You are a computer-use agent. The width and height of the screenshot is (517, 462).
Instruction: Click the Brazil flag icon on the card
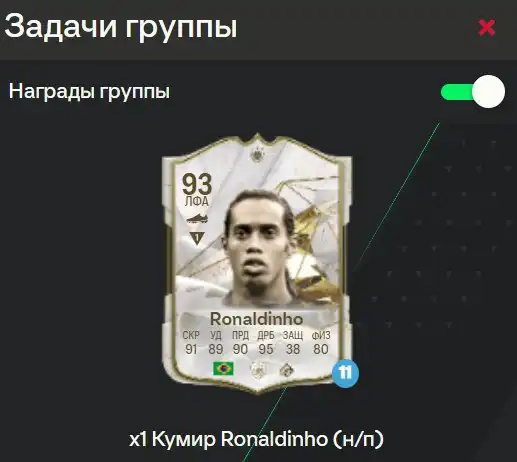coord(223,369)
